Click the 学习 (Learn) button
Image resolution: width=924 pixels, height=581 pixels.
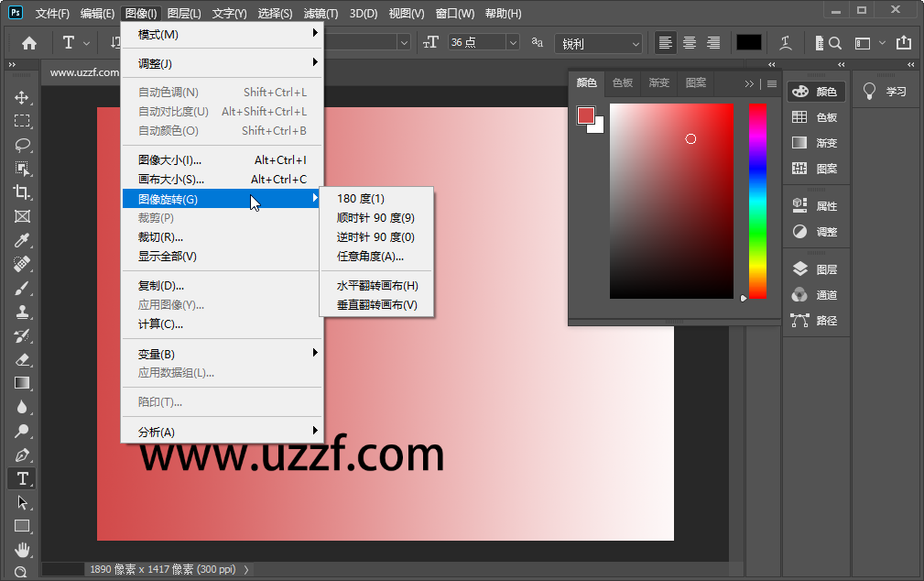(884, 89)
